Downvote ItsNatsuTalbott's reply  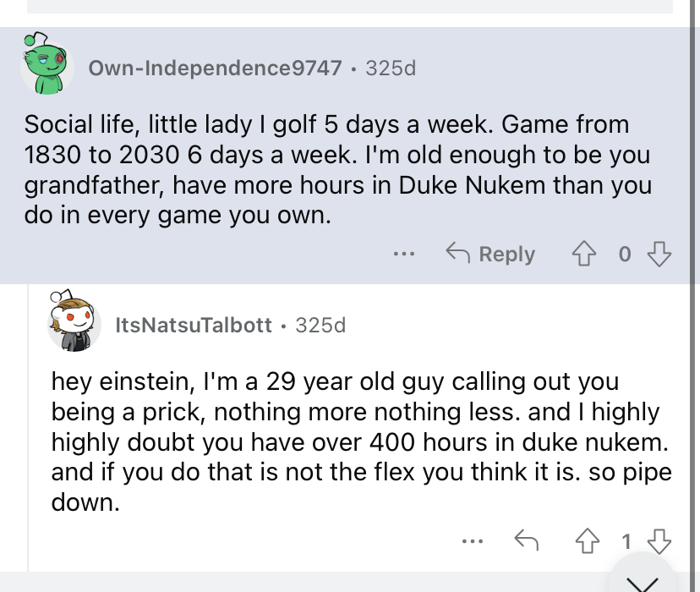(x=659, y=541)
